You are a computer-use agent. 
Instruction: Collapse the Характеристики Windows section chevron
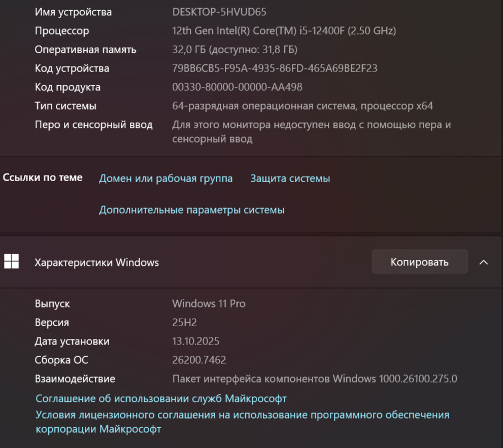[484, 262]
